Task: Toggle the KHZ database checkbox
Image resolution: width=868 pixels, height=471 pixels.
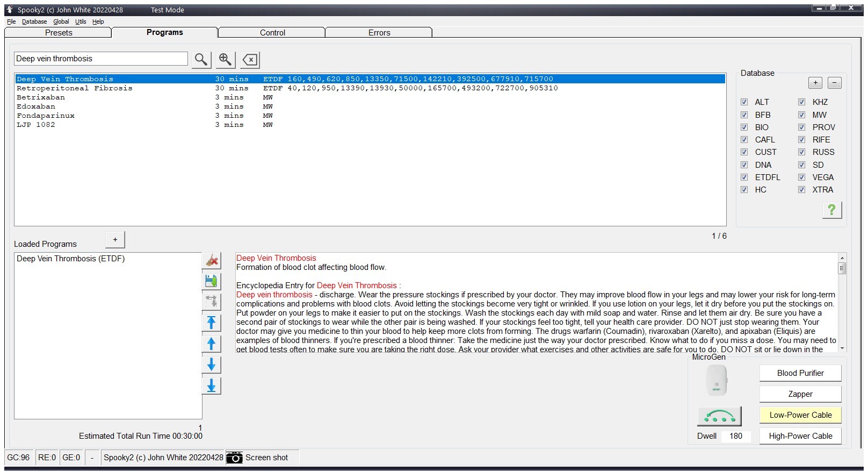Action: (x=801, y=102)
